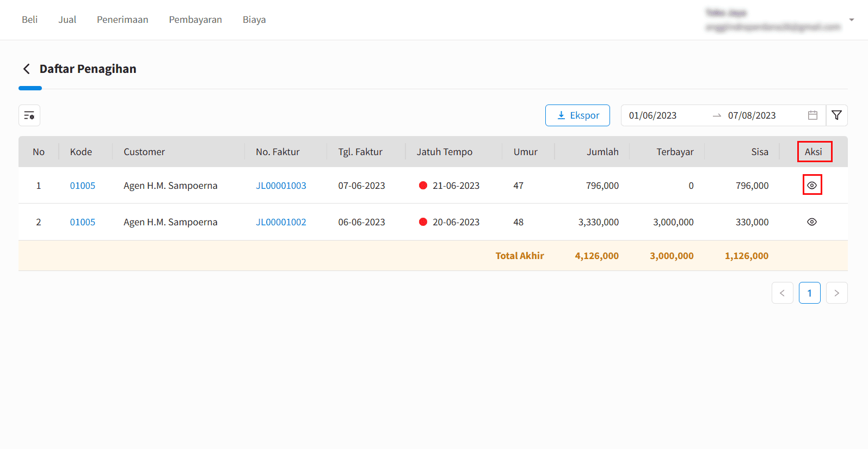This screenshot has height=449, width=868.
Task: Click total remaining 1,126,000
Action: (747, 256)
